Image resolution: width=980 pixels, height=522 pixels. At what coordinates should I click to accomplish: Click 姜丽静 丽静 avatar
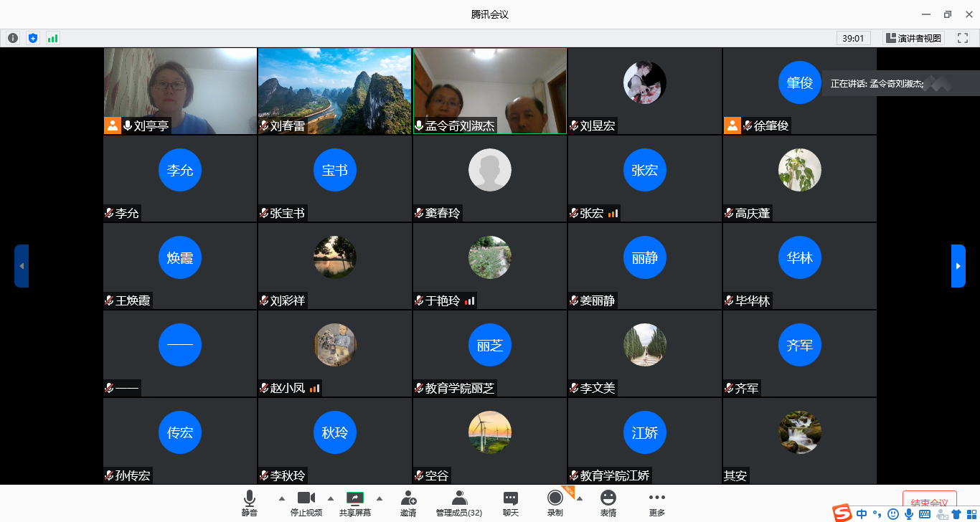tap(645, 257)
